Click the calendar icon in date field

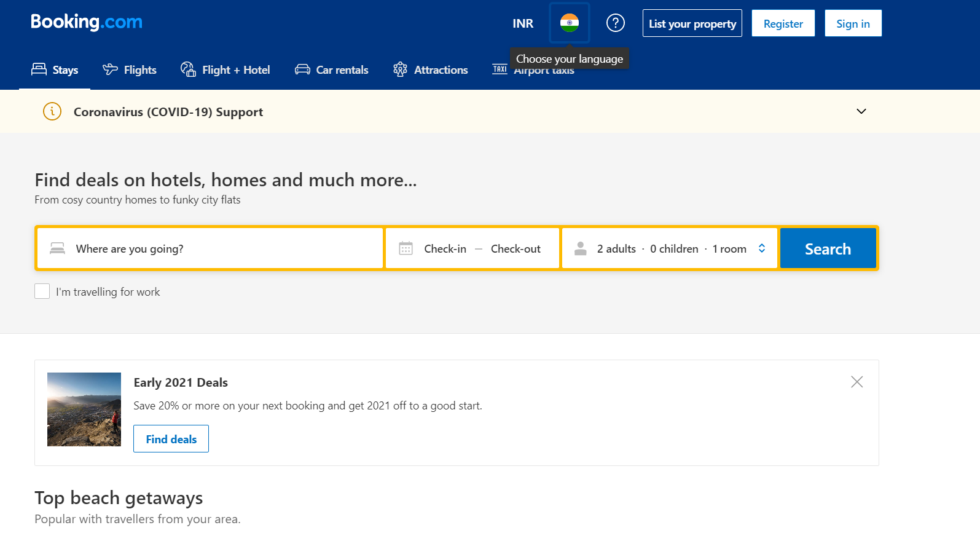(406, 248)
